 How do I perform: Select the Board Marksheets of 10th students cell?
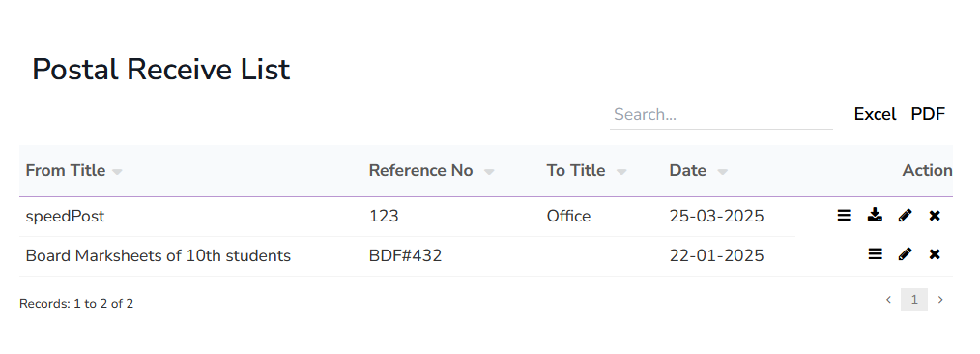tap(159, 255)
